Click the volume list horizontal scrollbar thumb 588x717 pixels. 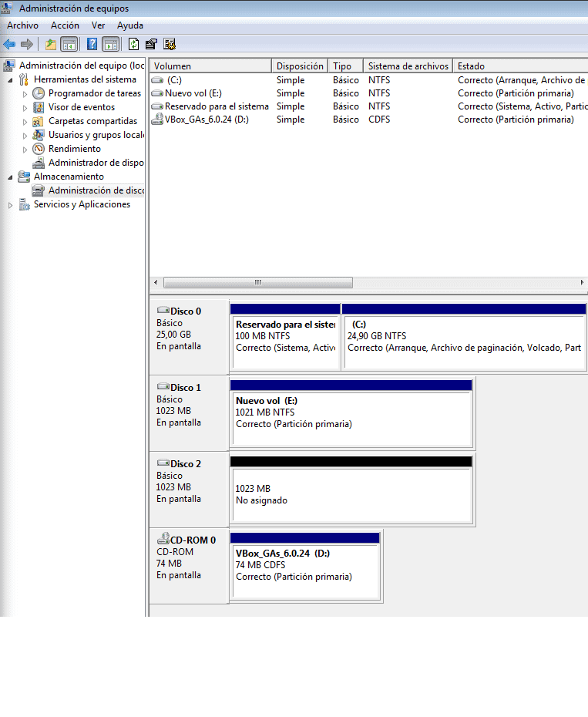coord(258,283)
